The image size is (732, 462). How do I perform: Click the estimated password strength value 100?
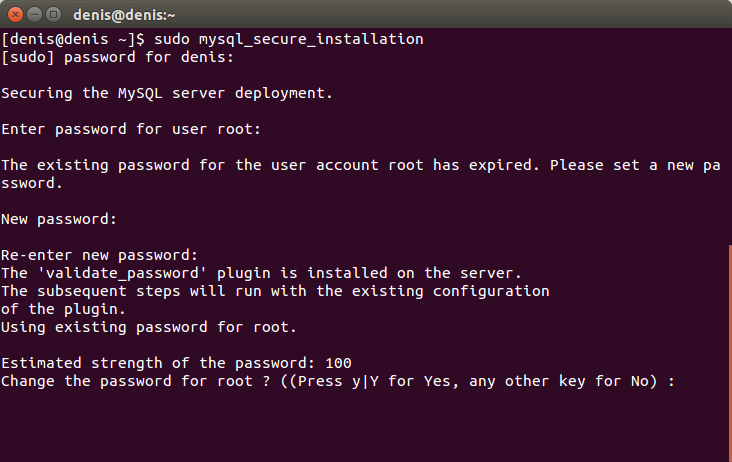tap(338, 363)
